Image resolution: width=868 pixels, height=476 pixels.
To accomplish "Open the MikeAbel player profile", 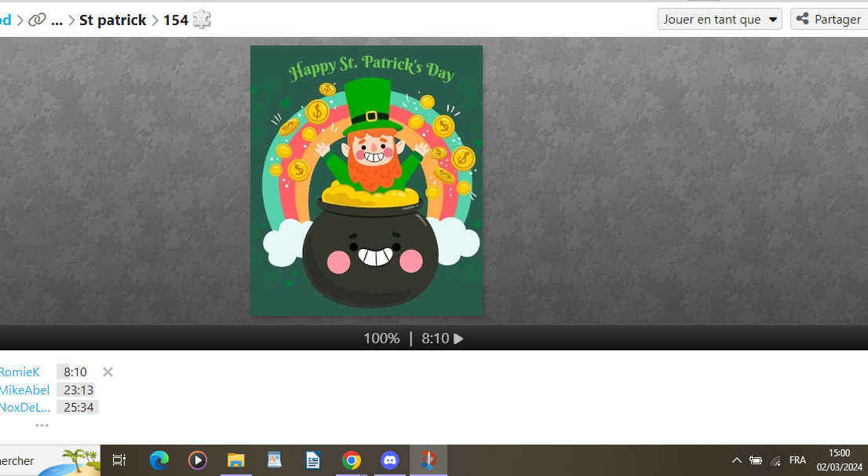I will (24, 390).
